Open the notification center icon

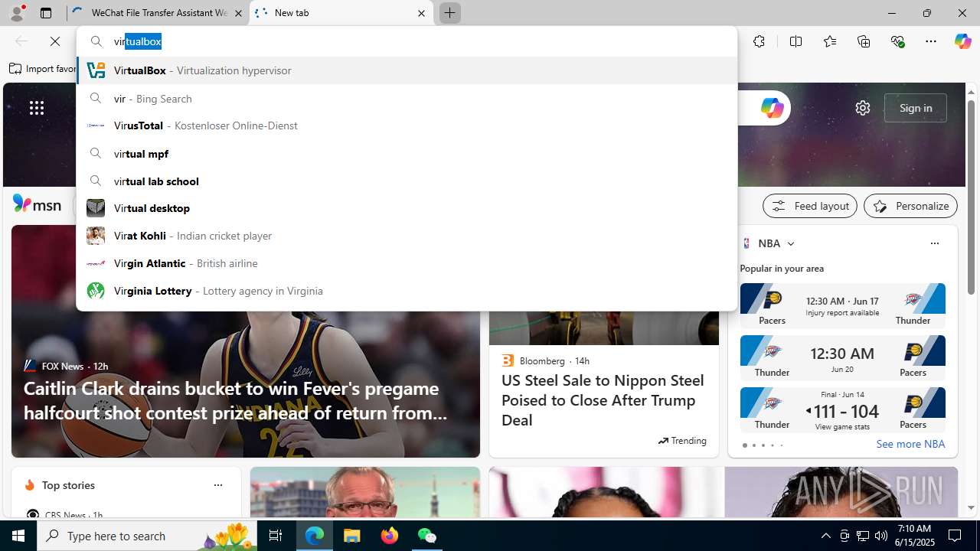(x=955, y=536)
